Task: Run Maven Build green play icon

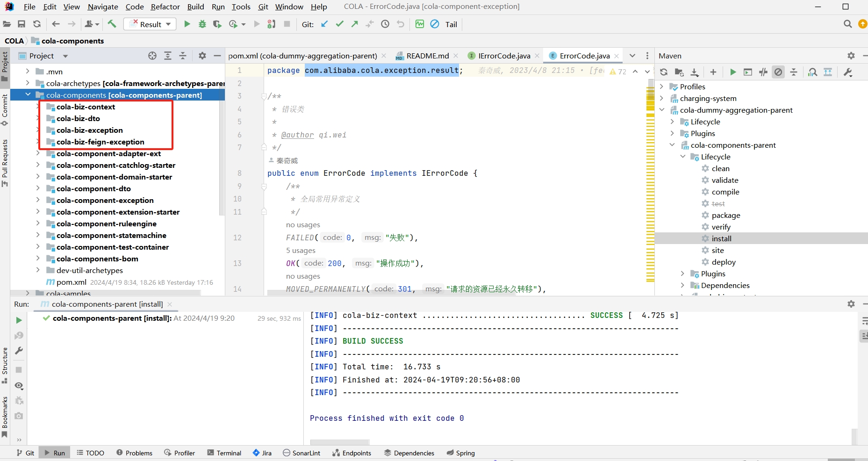Action: 733,72
